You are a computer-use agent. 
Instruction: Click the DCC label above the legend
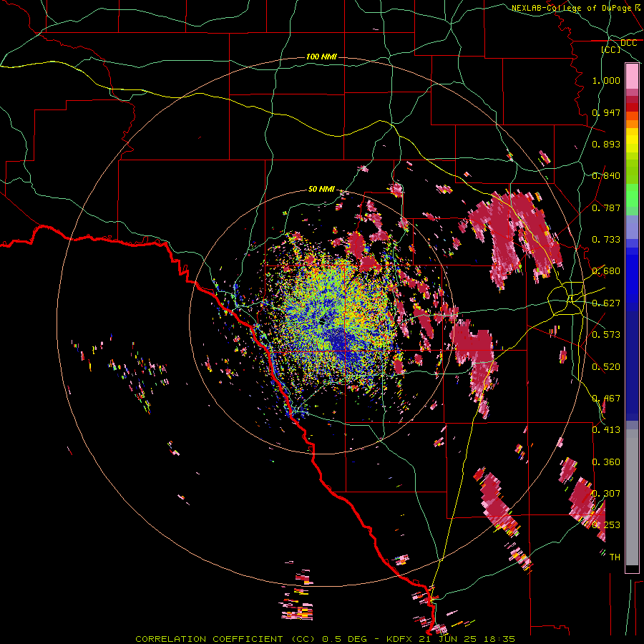(x=628, y=43)
